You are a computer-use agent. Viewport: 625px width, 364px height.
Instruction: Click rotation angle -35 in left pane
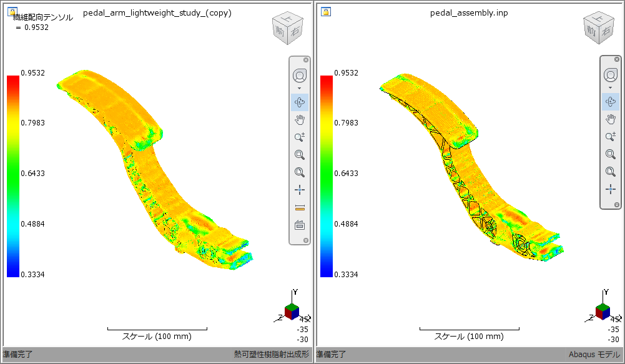[x=303, y=330]
